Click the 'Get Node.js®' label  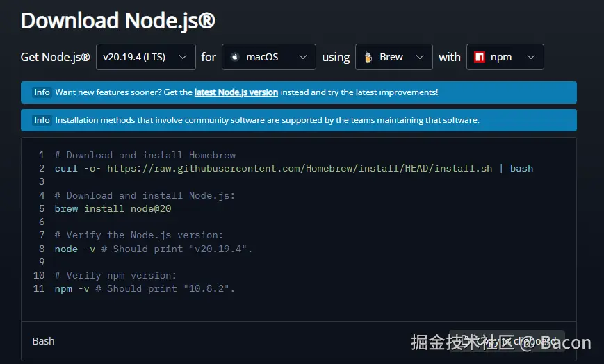pos(55,57)
